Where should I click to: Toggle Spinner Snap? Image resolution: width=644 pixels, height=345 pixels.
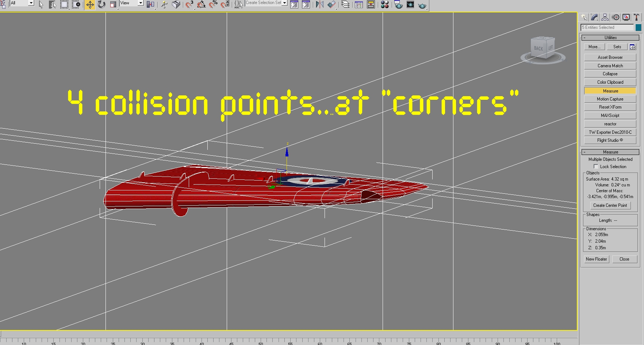pyautogui.click(x=225, y=5)
